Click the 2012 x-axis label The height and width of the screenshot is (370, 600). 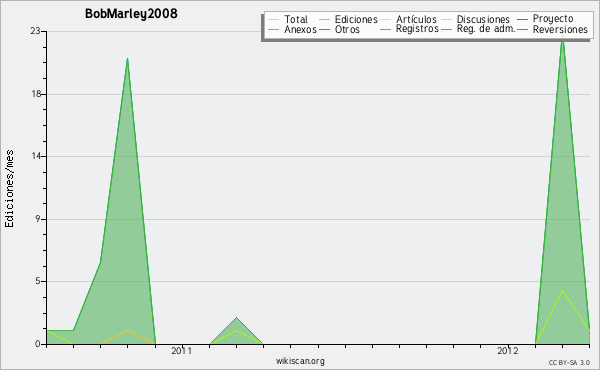508,350
